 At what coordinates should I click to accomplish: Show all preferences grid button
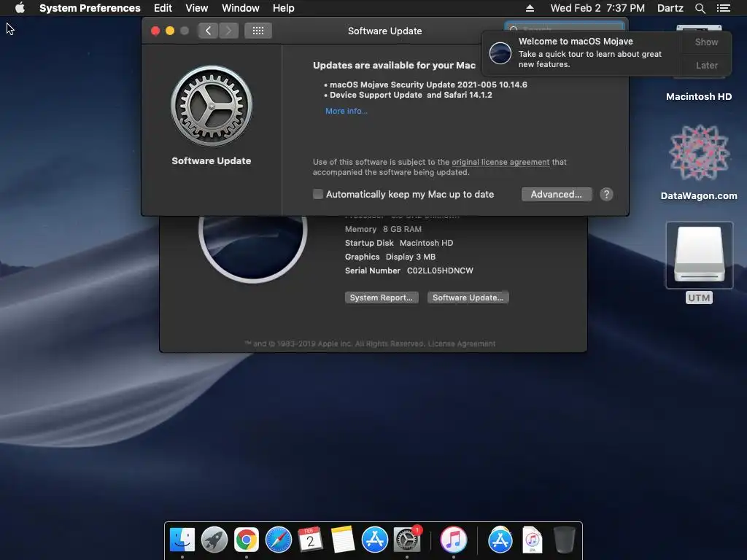(258, 31)
